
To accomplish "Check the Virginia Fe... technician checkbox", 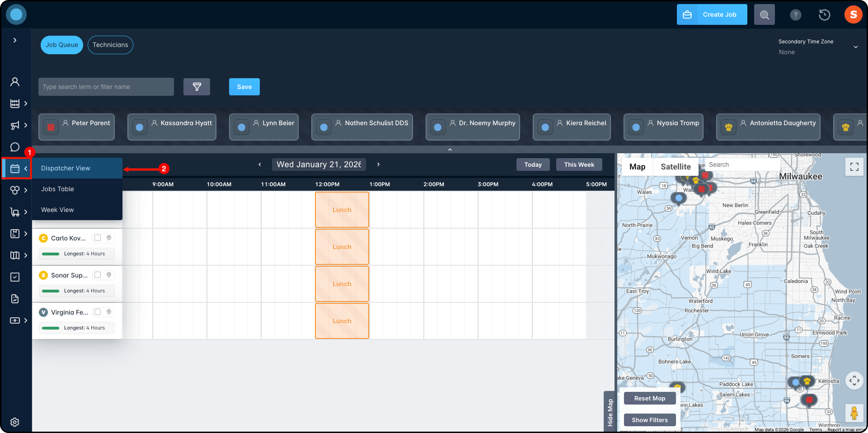I will tap(98, 312).
